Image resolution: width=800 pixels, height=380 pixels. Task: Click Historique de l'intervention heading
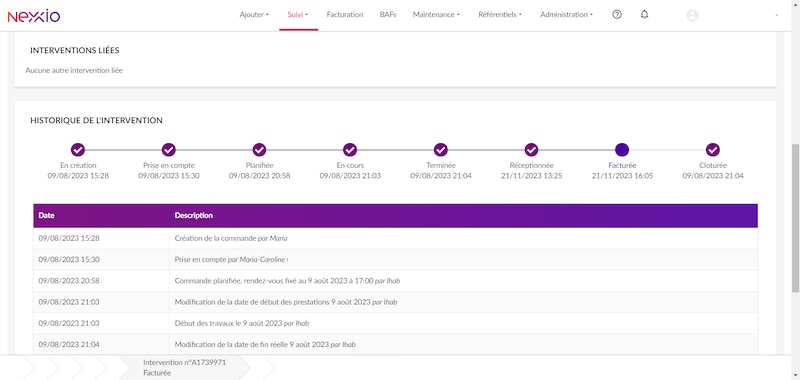[96, 120]
